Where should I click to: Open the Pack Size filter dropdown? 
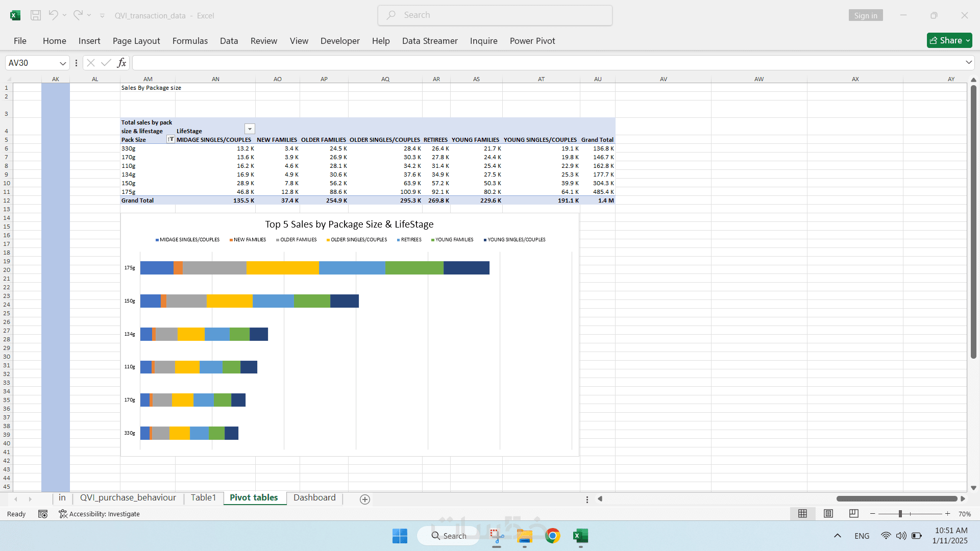coord(170,139)
